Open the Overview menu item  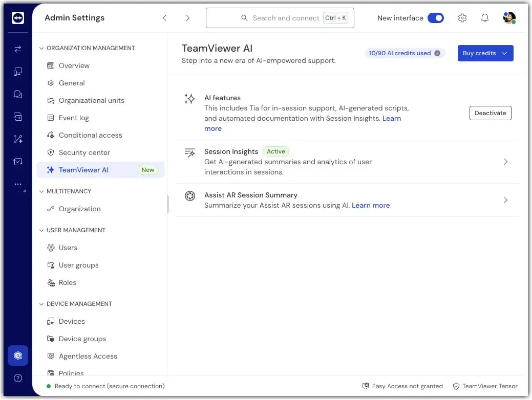[x=100, y=66]
